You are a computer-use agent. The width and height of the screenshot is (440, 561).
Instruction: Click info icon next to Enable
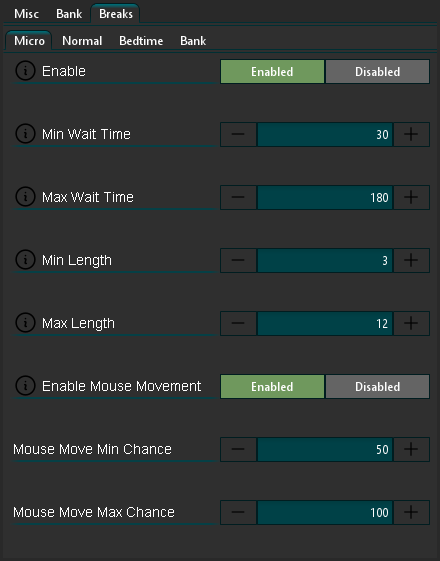25,71
